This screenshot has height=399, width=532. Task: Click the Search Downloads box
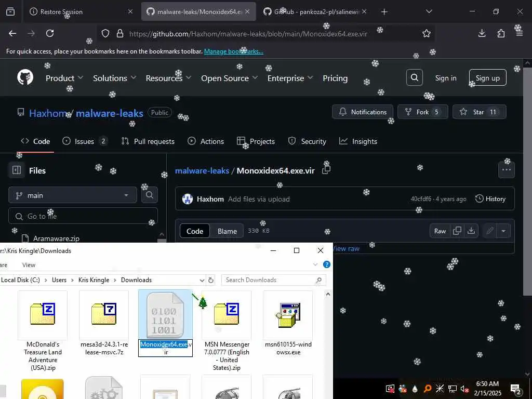(273, 280)
